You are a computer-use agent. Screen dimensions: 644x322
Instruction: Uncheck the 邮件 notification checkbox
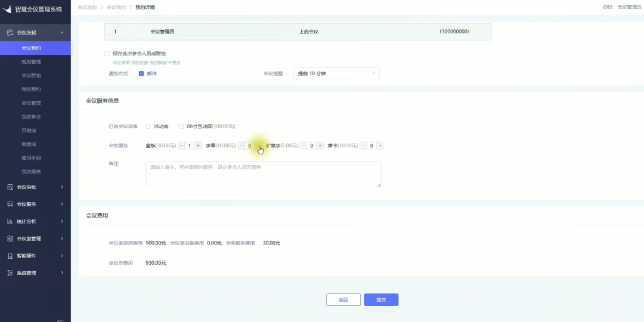pyautogui.click(x=141, y=73)
